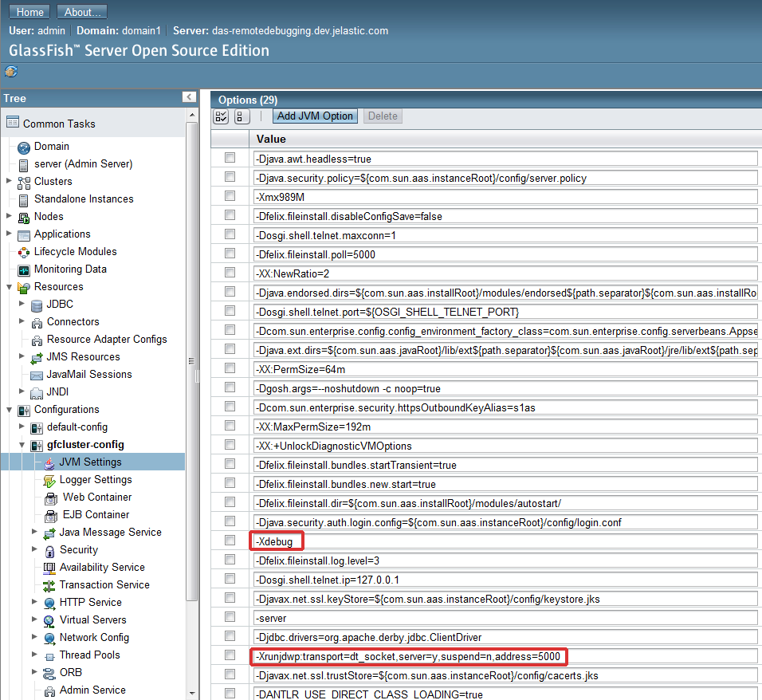This screenshot has width=762, height=700.
Task: Open Thread Pools tree link
Action: pyautogui.click(x=89, y=655)
